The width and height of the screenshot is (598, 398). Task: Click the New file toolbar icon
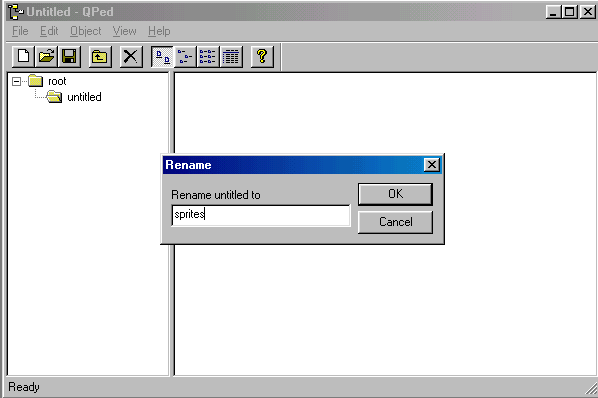23,56
